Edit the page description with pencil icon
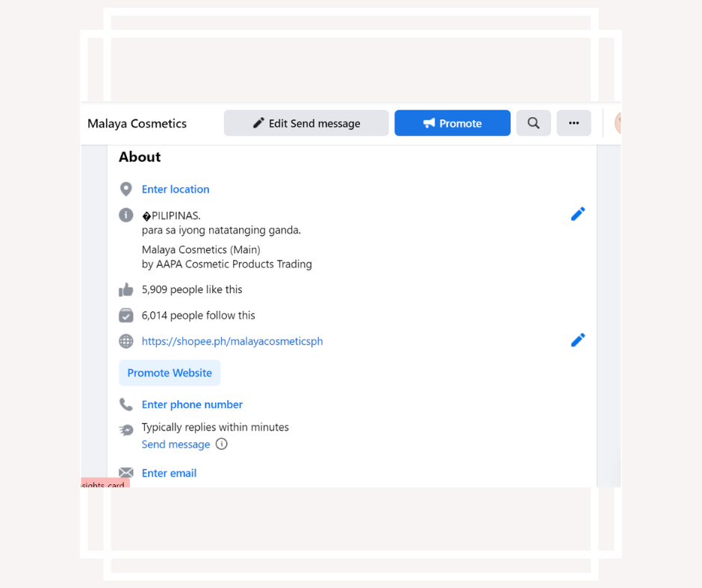This screenshot has height=588, width=702. (x=577, y=214)
